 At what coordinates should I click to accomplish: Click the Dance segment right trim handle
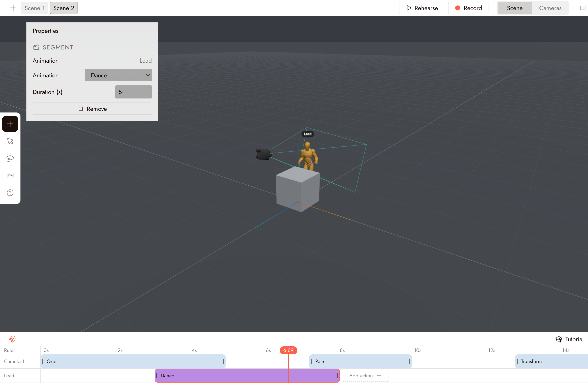[x=337, y=376]
